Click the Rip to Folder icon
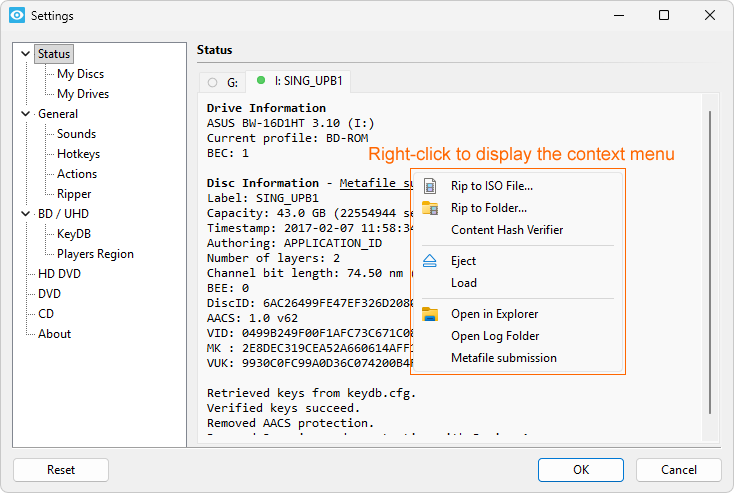Image resolution: width=734 pixels, height=493 pixels. pyautogui.click(x=430, y=208)
